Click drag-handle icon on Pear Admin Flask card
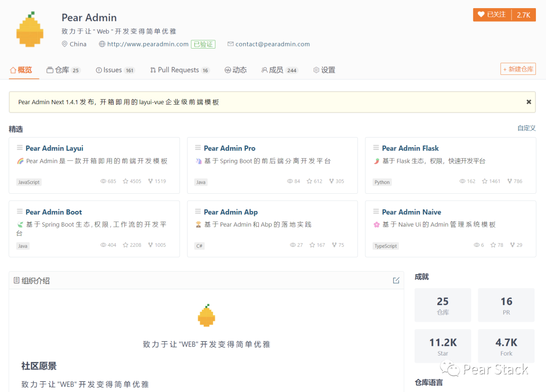The width and height of the screenshot is (546, 392). pos(376,148)
